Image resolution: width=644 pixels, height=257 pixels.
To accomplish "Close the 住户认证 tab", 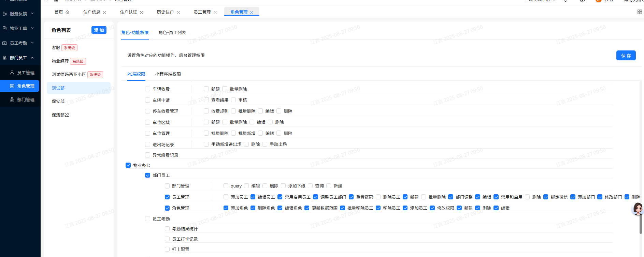I will (142, 12).
